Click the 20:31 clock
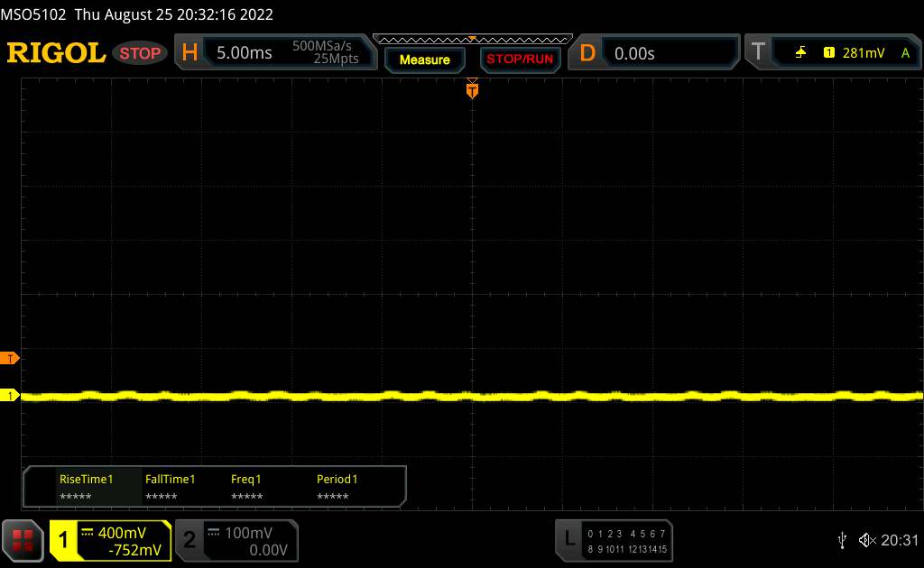 900,540
